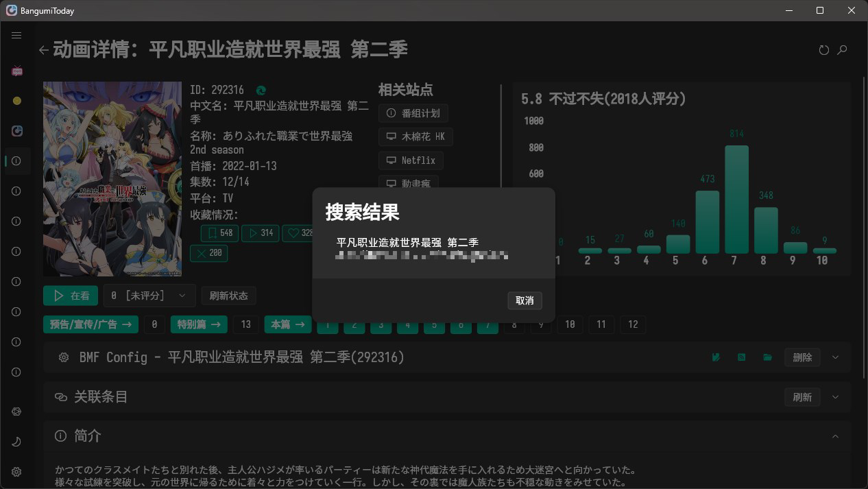This screenshot has width=868, height=489.
Task: Click the edit icon in BMF Config row
Action: tap(716, 357)
